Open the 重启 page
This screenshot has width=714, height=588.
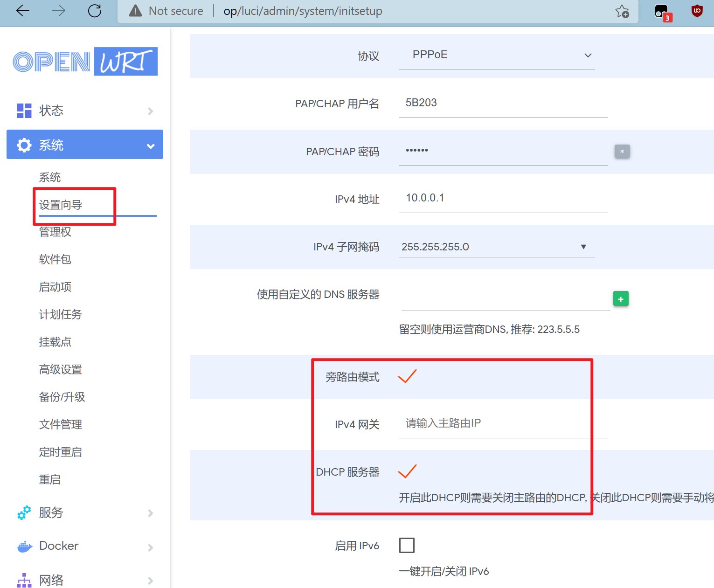pyautogui.click(x=50, y=479)
